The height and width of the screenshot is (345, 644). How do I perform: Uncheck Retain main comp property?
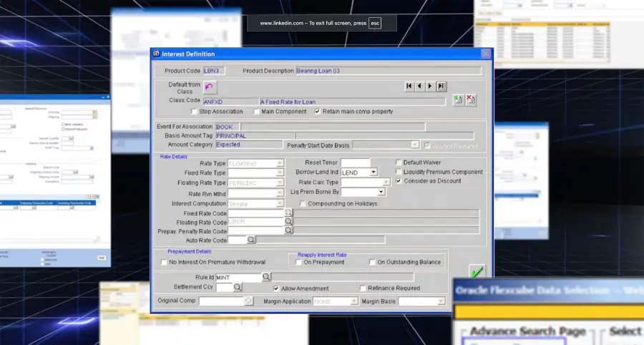pos(318,112)
